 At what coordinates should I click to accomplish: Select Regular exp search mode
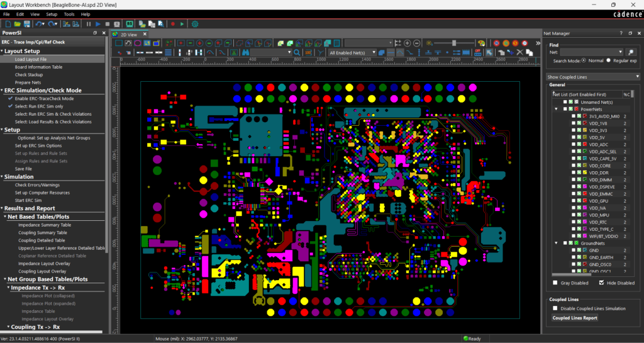pyautogui.click(x=609, y=60)
